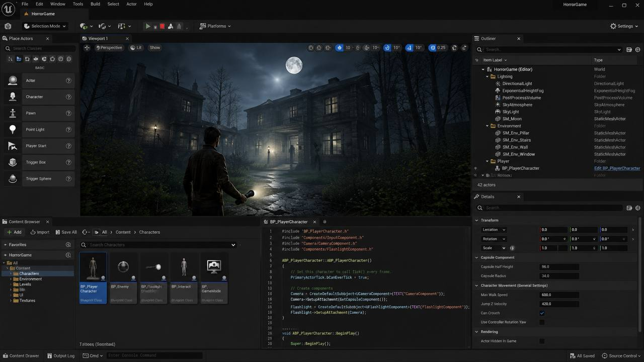
Task: Open the Tools menu
Action: pyautogui.click(x=78, y=4)
